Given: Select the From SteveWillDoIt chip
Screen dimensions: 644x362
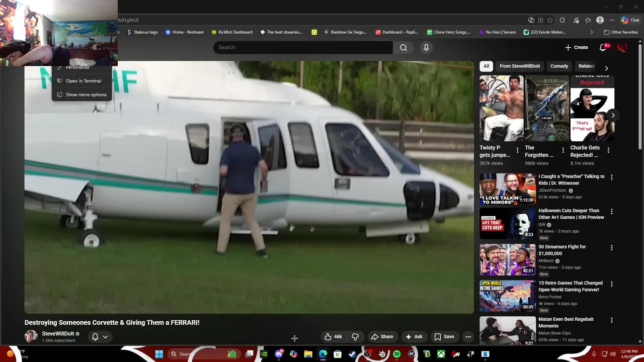Looking at the screenshot, I should tap(520, 66).
